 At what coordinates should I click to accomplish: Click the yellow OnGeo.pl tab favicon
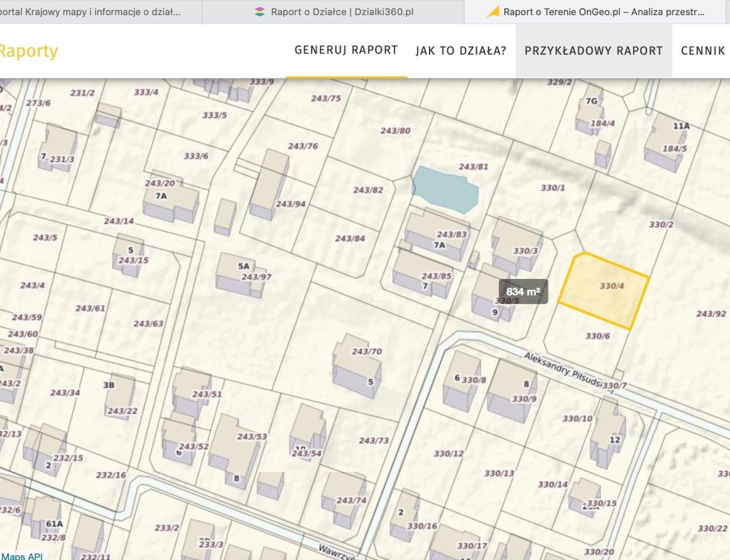tap(493, 12)
